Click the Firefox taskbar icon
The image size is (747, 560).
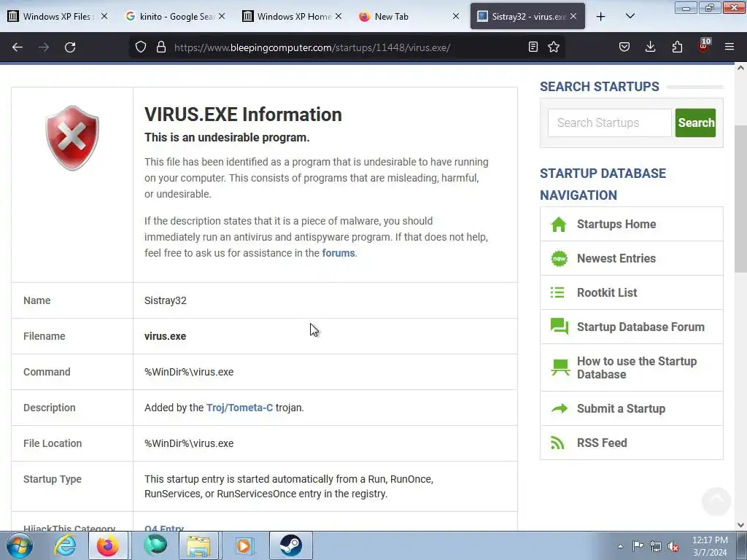pyautogui.click(x=108, y=545)
